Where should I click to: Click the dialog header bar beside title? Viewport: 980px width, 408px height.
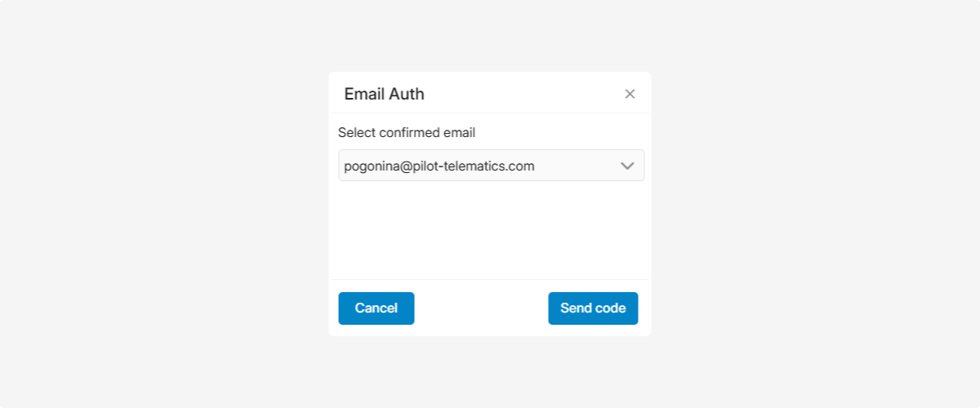point(523,94)
